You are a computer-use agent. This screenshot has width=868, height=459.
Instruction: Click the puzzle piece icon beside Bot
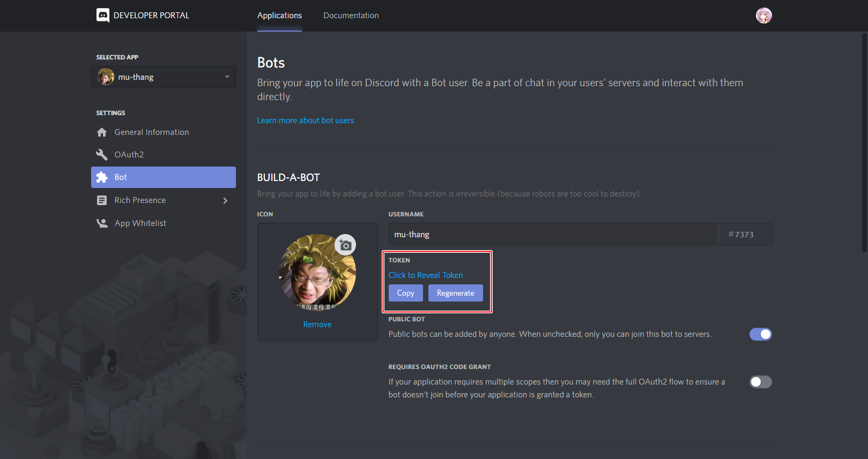pyautogui.click(x=102, y=177)
